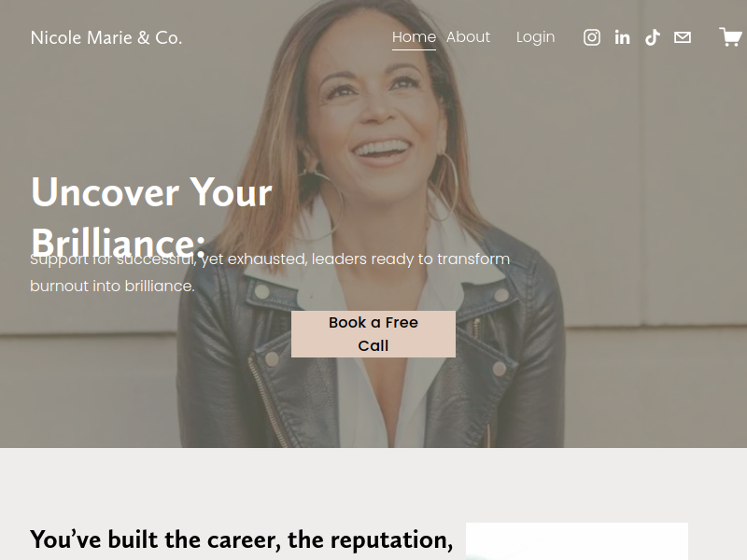
Task: Click the heading You've built the career
Action: 242,540
